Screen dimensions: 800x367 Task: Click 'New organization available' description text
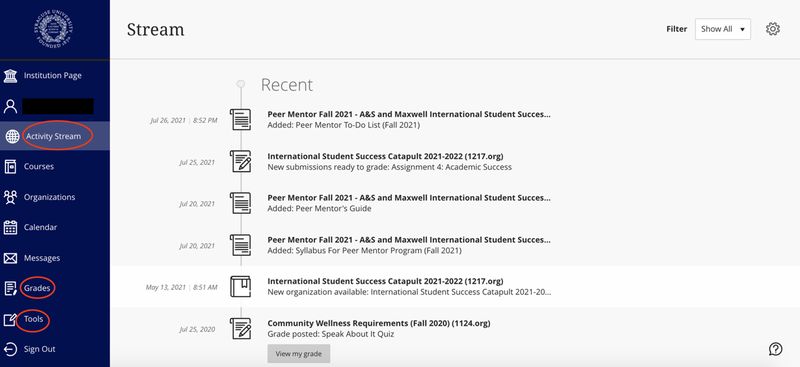409,292
